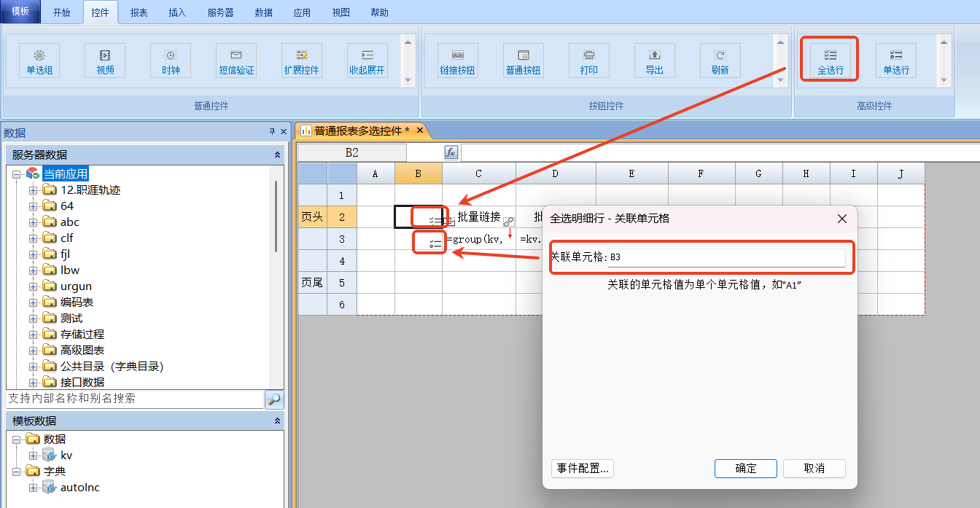
Task: Click the 关联单元格 input field
Action: [x=726, y=257]
